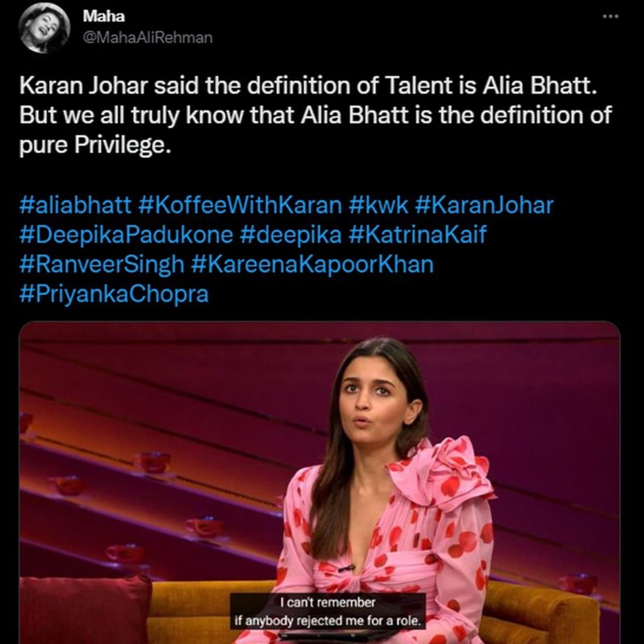Select the #KatrinaKaif hashtag
Viewport: 644px width, 644px height.
417,235
